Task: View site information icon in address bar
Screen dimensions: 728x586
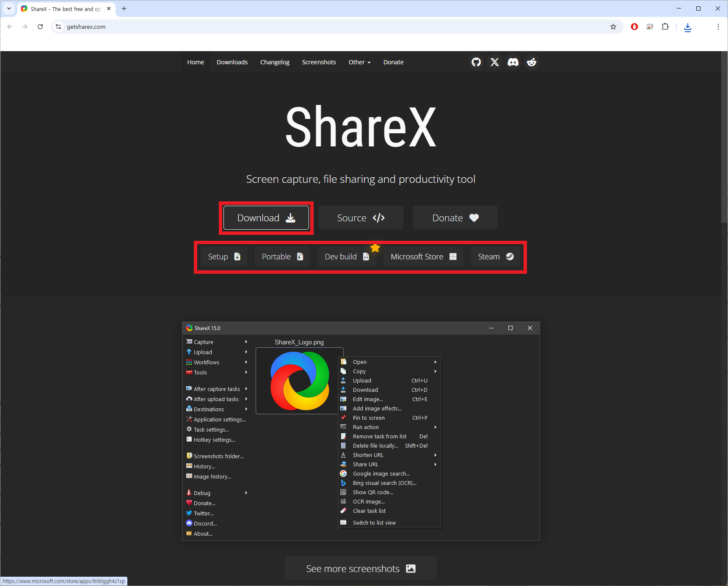Action: (x=58, y=27)
